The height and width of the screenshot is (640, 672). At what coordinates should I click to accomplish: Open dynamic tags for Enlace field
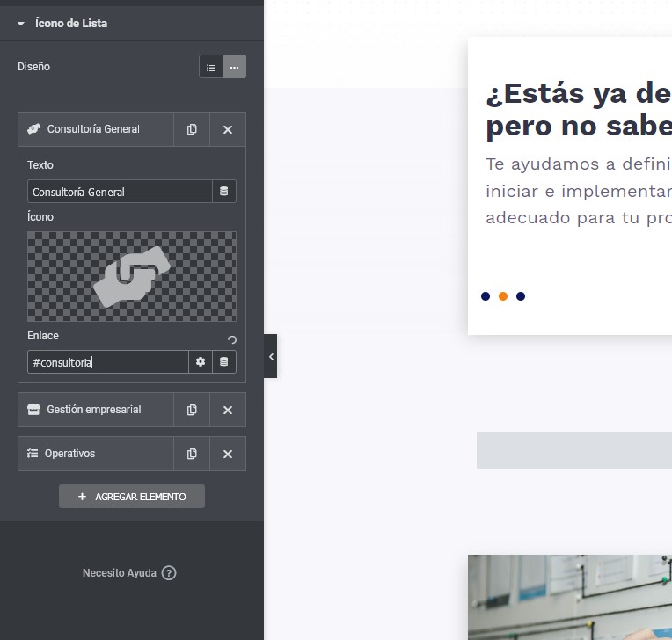[x=224, y=362]
